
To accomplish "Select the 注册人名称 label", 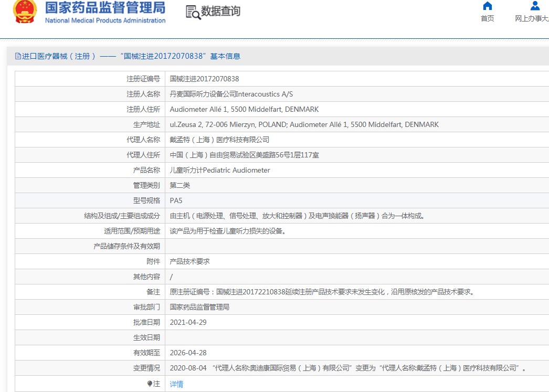I will pyautogui.click(x=143, y=94).
